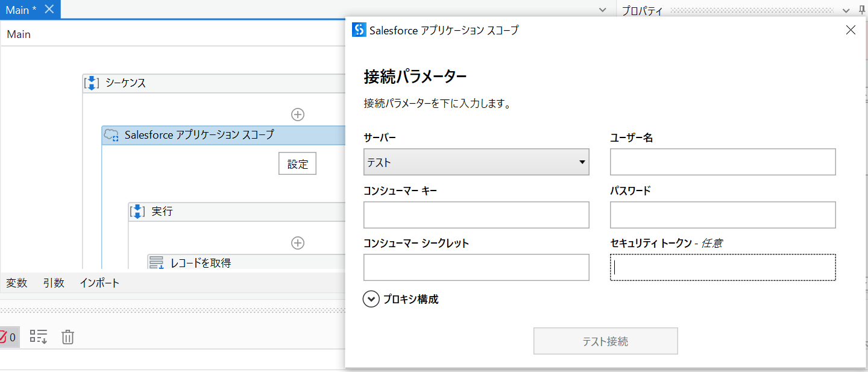Image resolution: width=868 pixels, height=372 pixels.
Task: Click the パスワード input field
Action: (x=723, y=215)
